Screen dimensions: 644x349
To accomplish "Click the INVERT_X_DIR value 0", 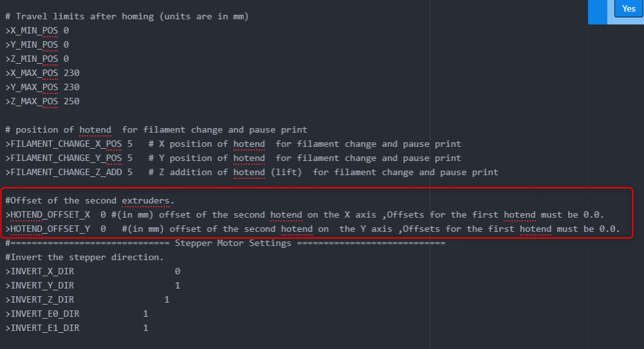I will tap(177, 272).
